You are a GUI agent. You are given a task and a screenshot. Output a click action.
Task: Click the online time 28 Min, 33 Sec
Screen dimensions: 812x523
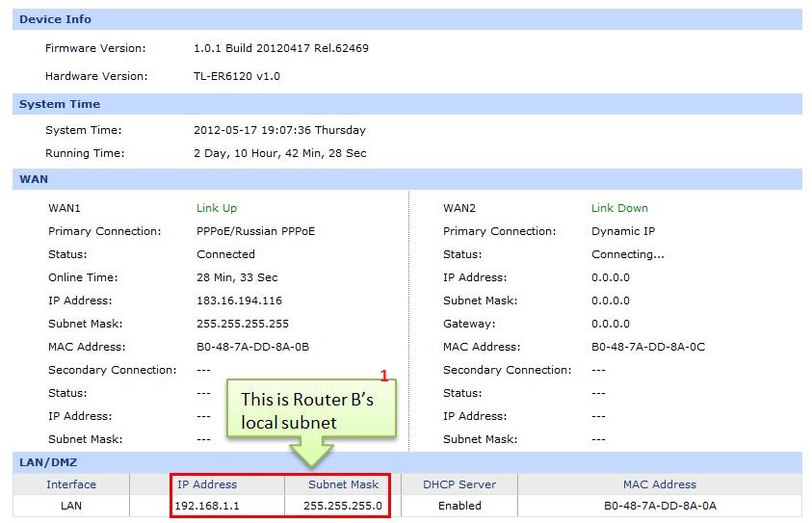tap(237, 277)
